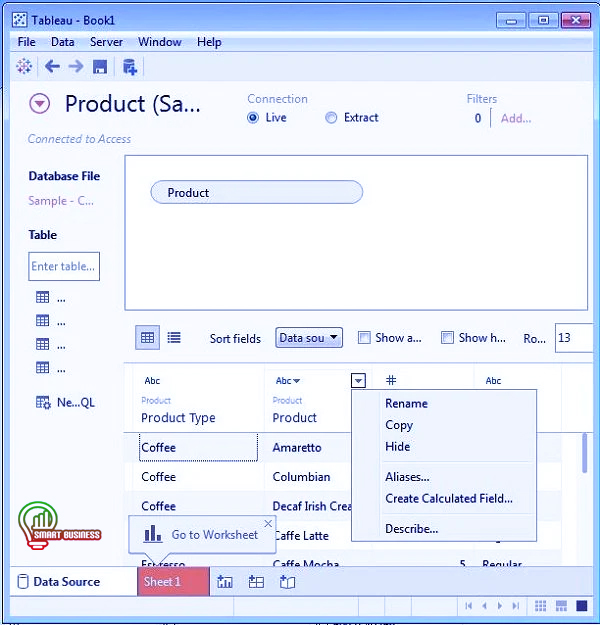The width and height of the screenshot is (600, 625).
Task: Save the workbook with the disk icon
Action: click(x=100, y=67)
